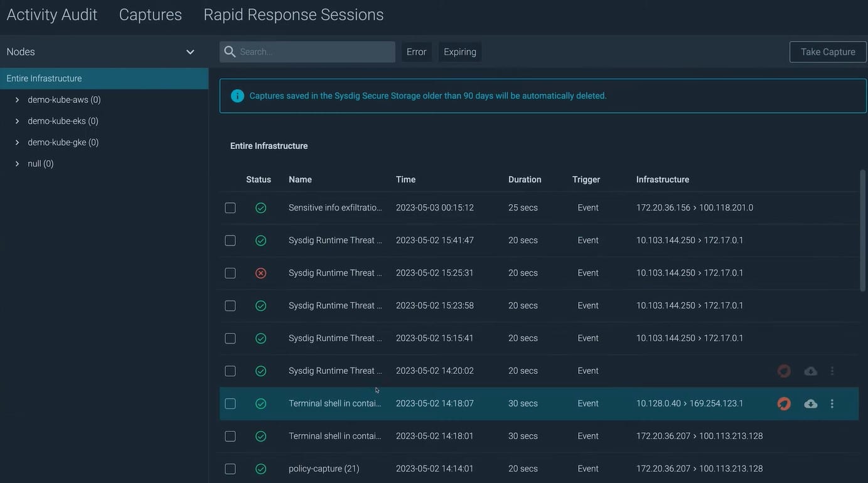Sort by the Trigger column header
The width and height of the screenshot is (868, 483).
point(586,180)
